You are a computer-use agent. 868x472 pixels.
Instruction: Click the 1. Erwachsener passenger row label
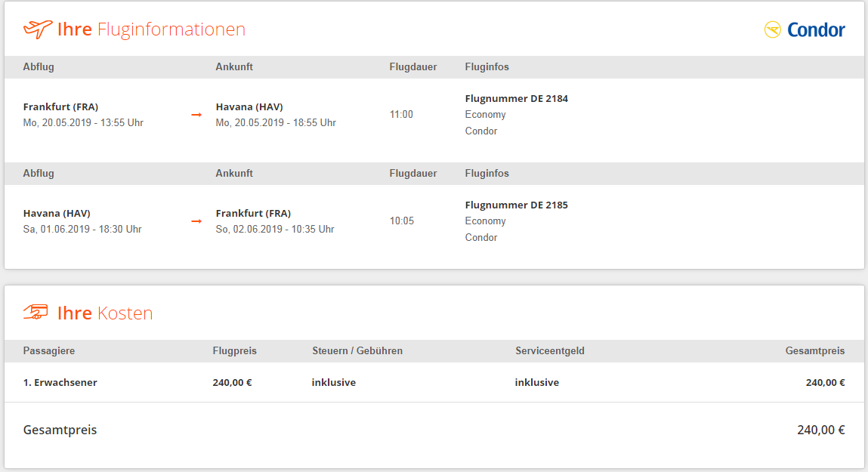pyautogui.click(x=60, y=382)
